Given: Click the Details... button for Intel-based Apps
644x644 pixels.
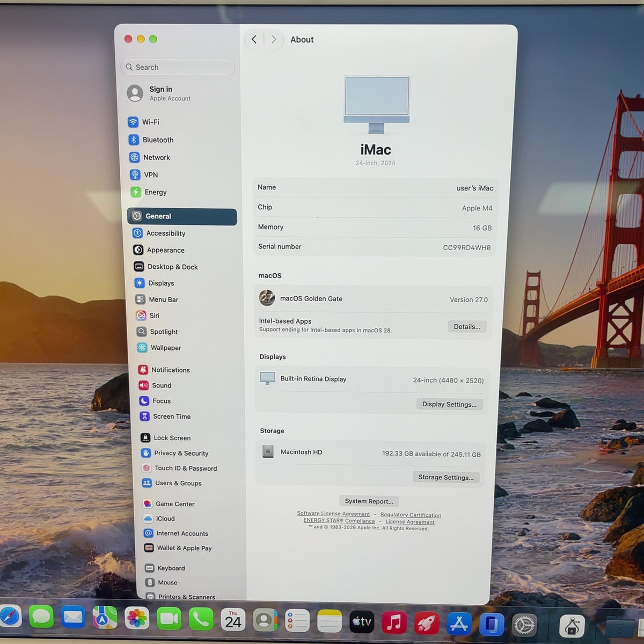Looking at the screenshot, I should 467,326.
